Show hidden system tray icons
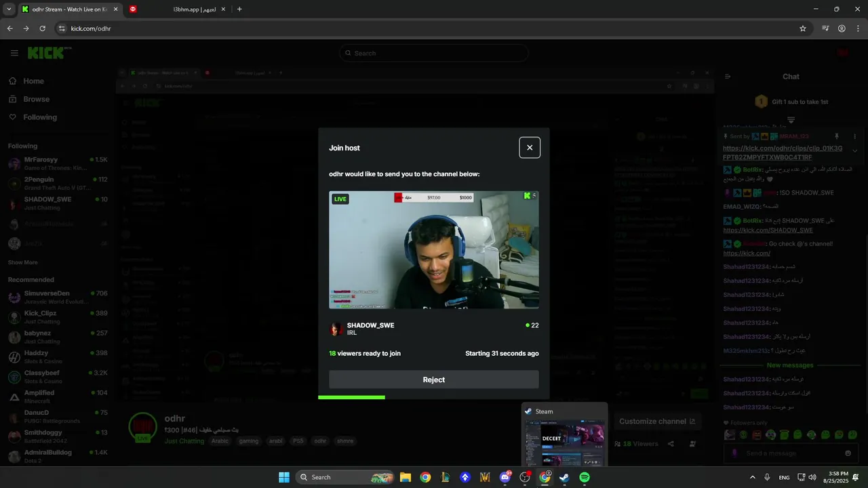Viewport: 868px width, 488px height. (752, 477)
